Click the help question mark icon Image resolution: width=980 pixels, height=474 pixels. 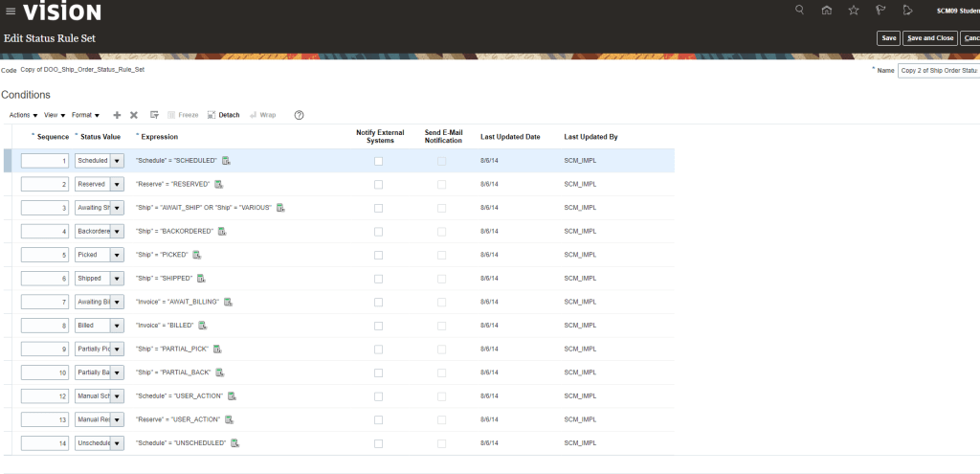299,115
